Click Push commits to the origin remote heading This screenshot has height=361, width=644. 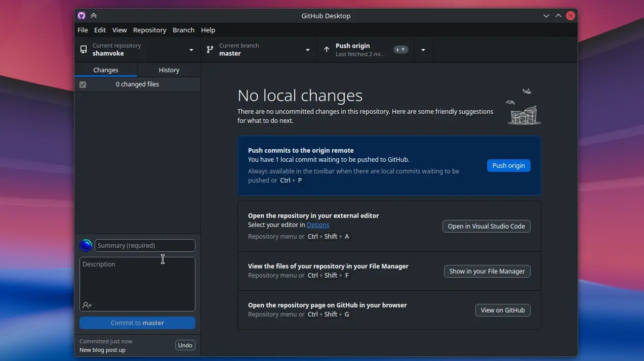[301, 150]
